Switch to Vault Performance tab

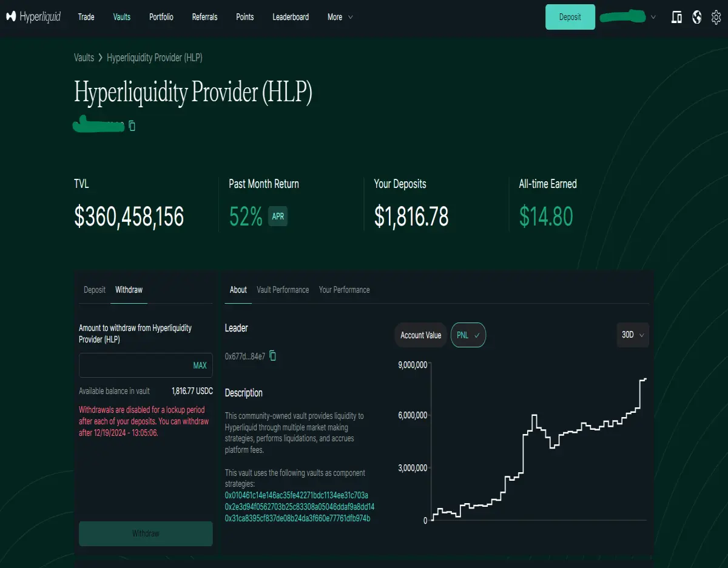(x=283, y=290)
